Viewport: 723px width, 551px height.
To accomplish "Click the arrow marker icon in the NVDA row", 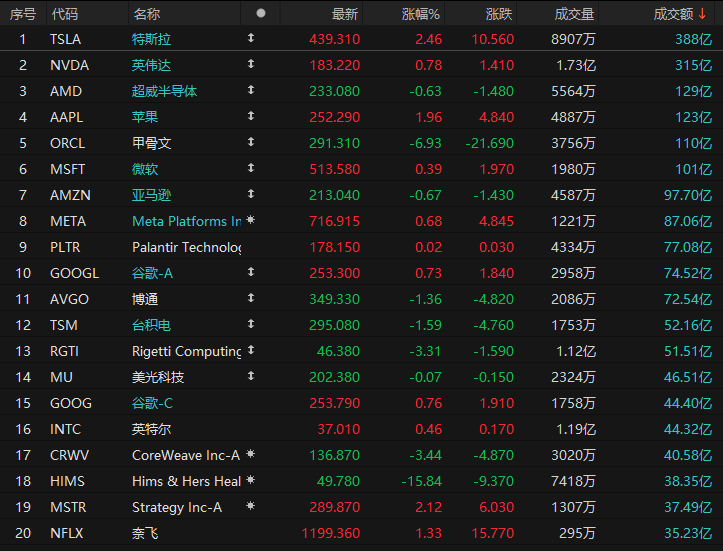I will tap(250, 64).
